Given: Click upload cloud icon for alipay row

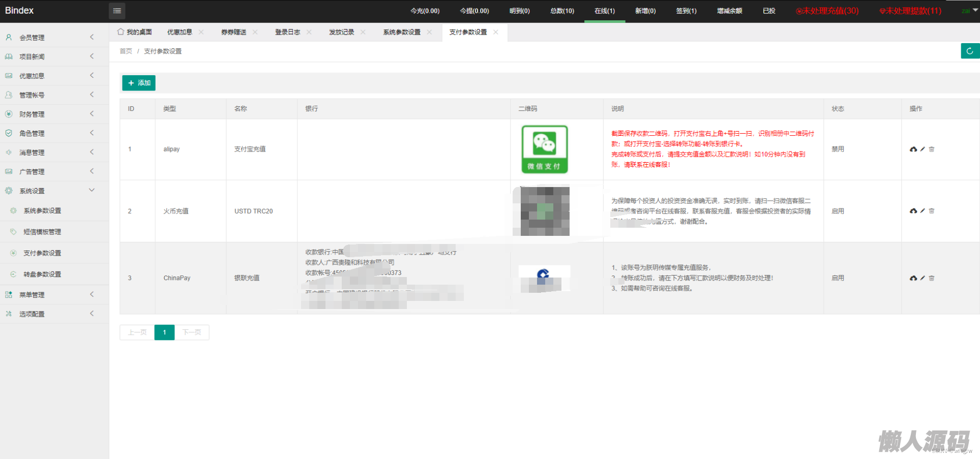Looking at the screenshot, I should (x=913, y=149).
